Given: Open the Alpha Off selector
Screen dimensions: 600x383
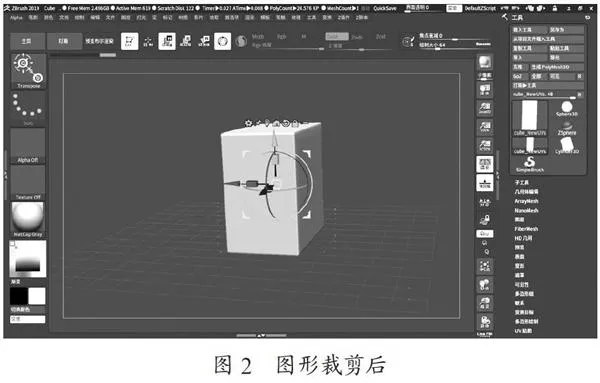Looking at the screenshot, I should pos(28,146).
